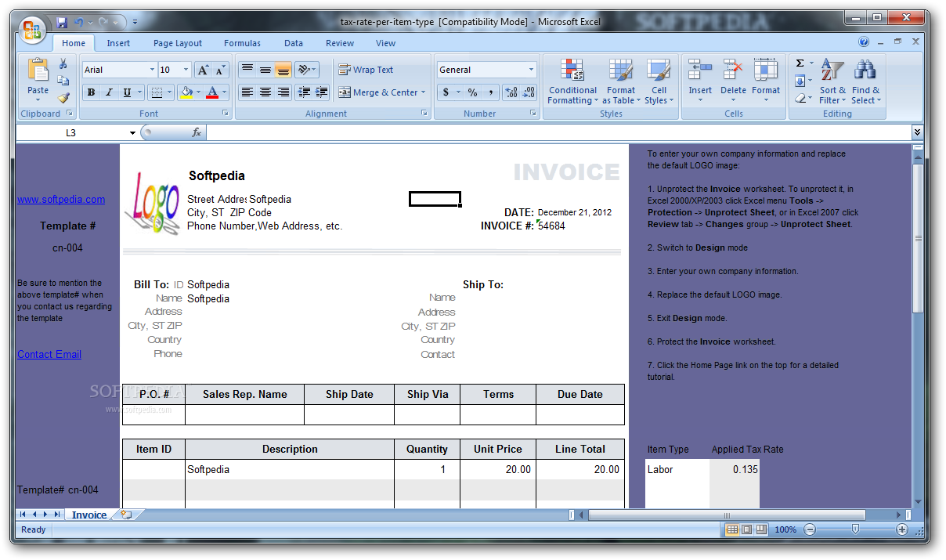Open the Format cells button

766,81
